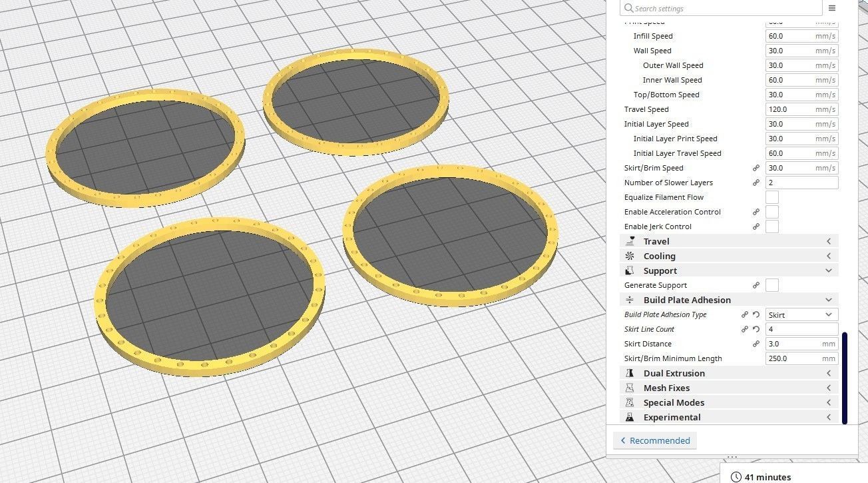This screenshot has width=868, height=483.
Task: Edit the Skirt Distance value field
Action: (802, 344)
